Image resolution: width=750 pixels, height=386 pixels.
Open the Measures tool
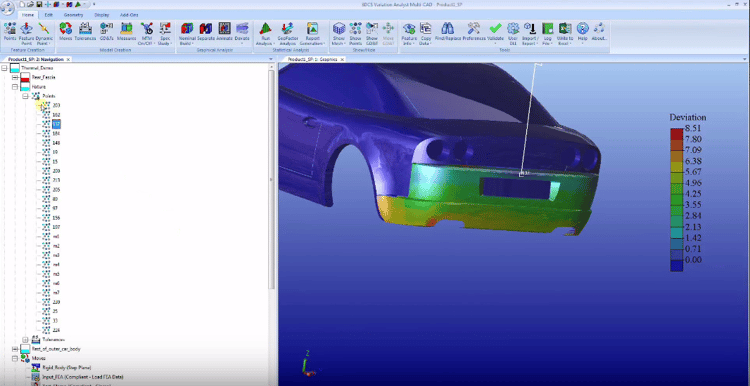click(x=127, y=32)
